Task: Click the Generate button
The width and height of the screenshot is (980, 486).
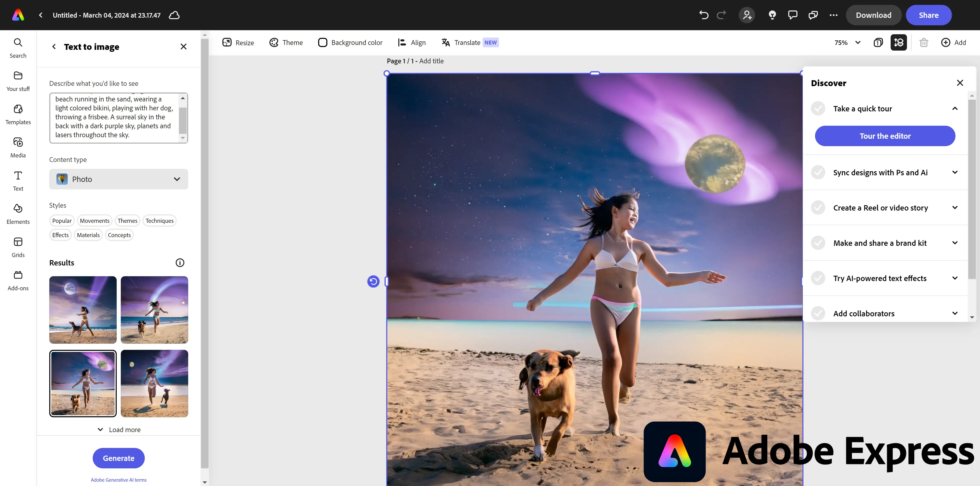Action: pyautogui.click(x=118, y=458)
